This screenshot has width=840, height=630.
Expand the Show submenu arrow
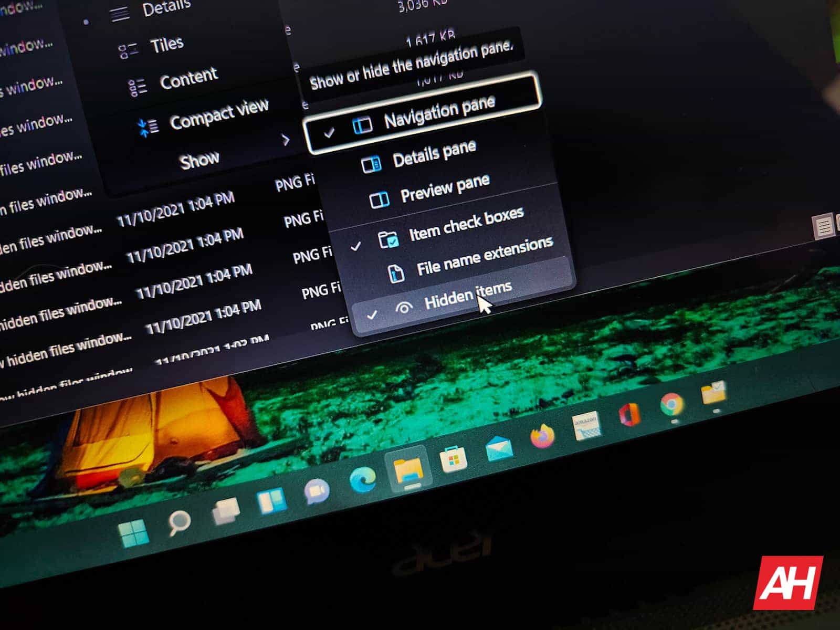tap(285, 140)
